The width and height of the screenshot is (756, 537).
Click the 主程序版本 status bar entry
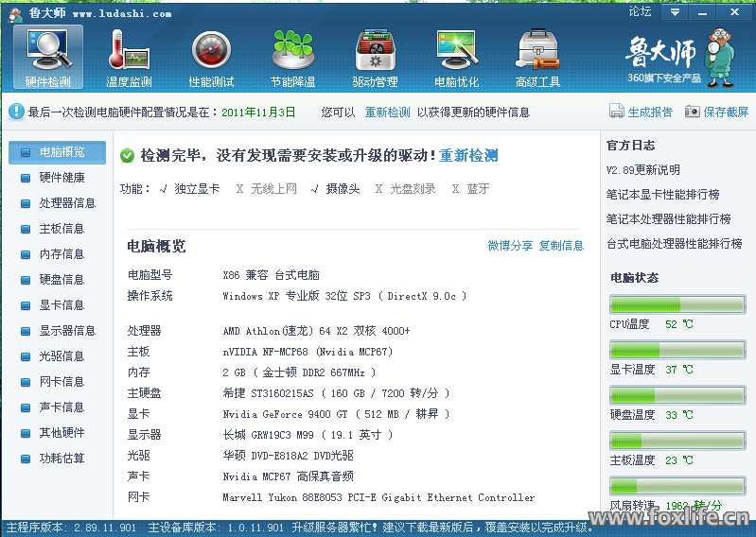click(71, 528)
